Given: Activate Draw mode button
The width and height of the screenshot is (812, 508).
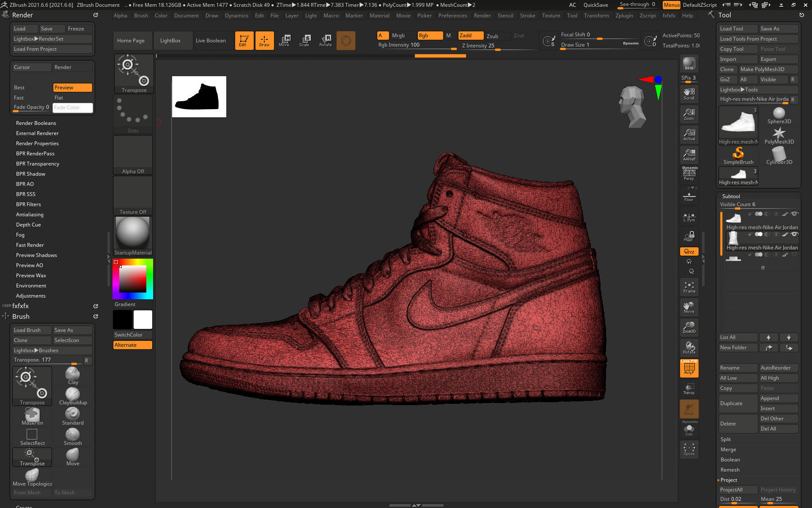Looking at the screenshot, I should (264, 41).
